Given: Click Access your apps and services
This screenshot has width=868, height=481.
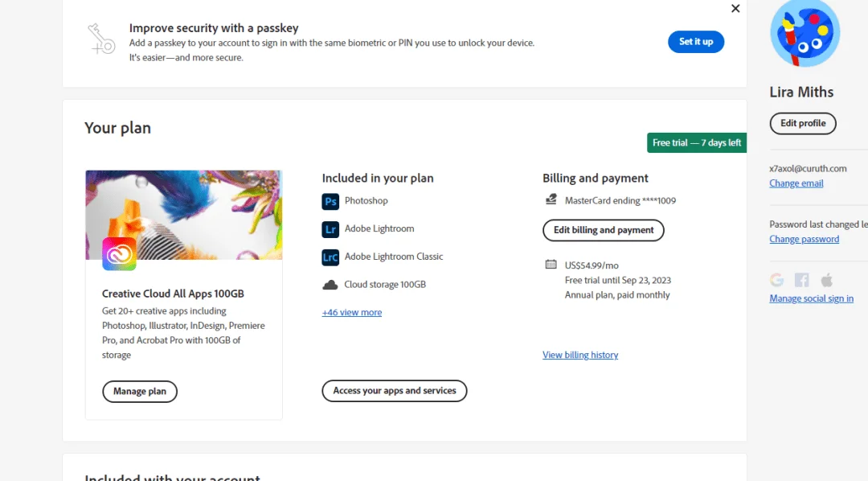Looking at the screenshot, I should pyautogui.click(x=394, y=391).
